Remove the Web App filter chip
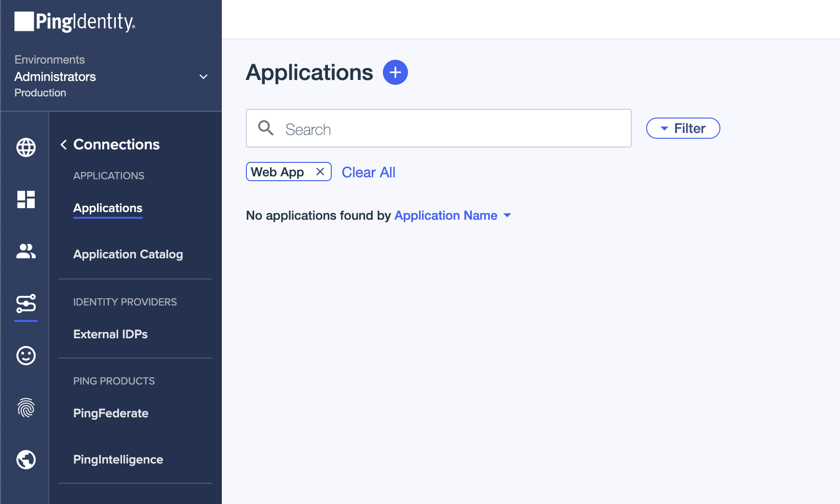This screenshot has height=504, width=840. 320,172
